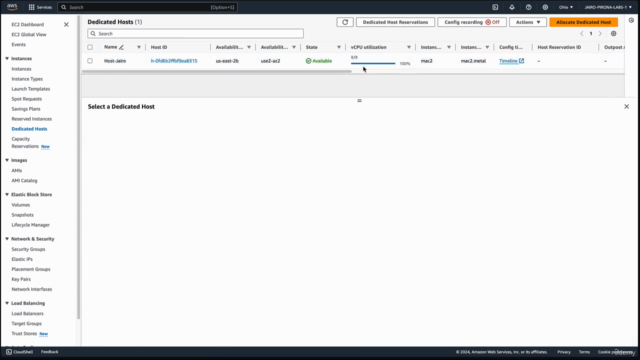
Task: Sort by Name column arrow
Action: 139,47
